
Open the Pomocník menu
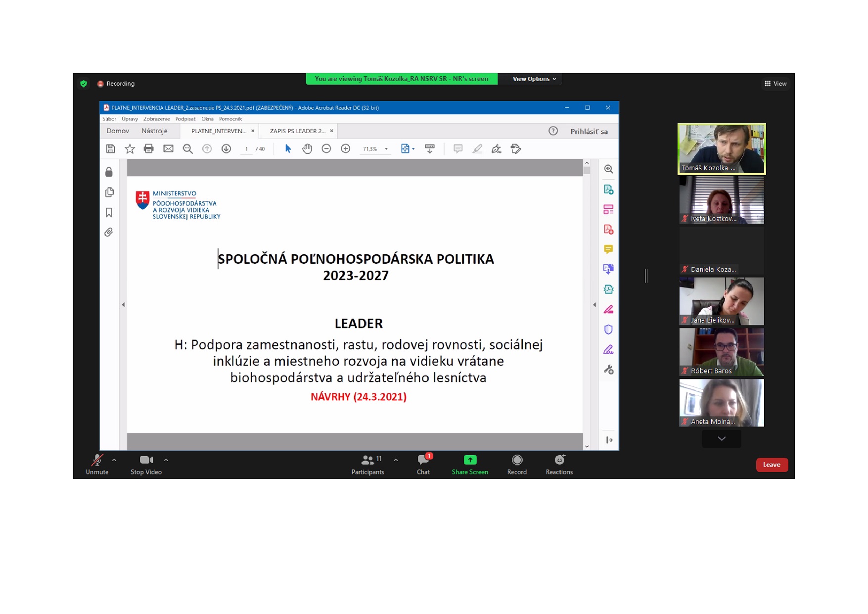(x=230, y=119)
